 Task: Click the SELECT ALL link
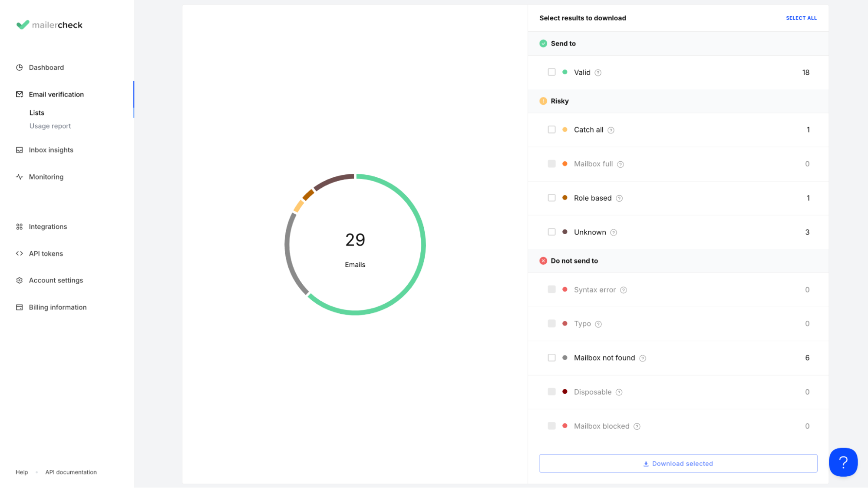[801, 18]
